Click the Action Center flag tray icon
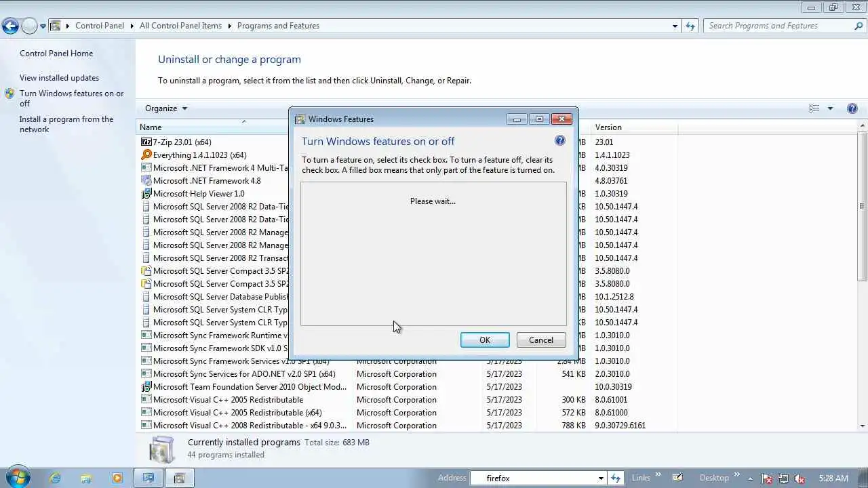The image size is (868, 488). point(768,478)
